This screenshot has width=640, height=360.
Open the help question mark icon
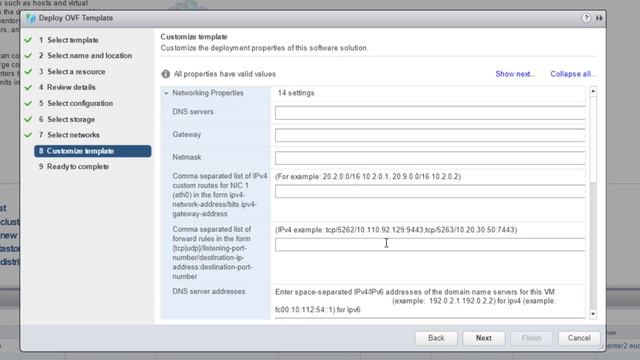click(586, 18)
